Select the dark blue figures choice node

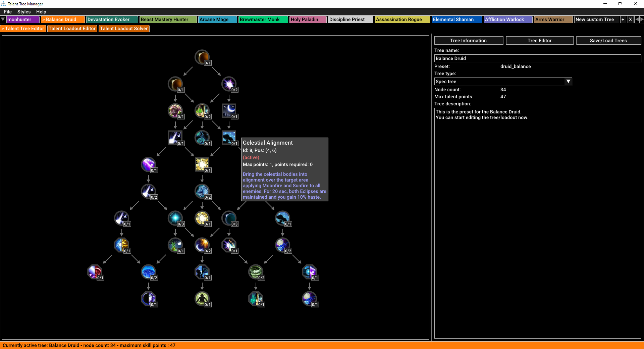point(202,272)
